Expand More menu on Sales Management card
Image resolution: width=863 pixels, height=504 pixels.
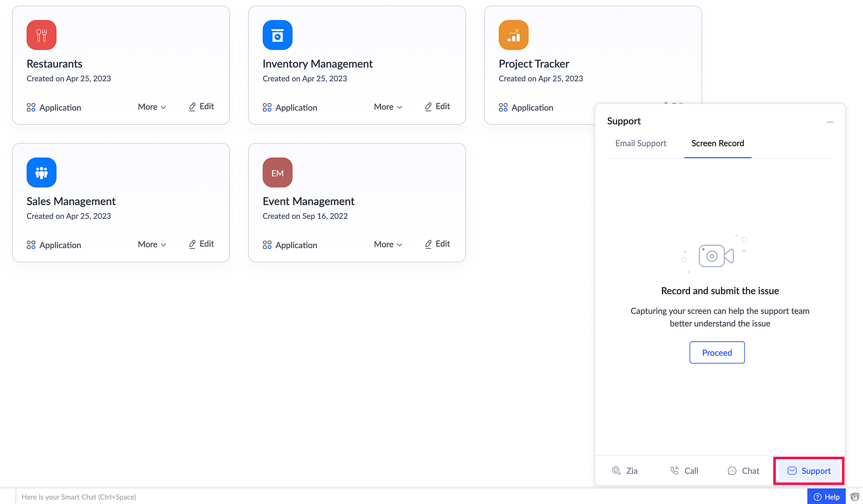click(152, 245)
